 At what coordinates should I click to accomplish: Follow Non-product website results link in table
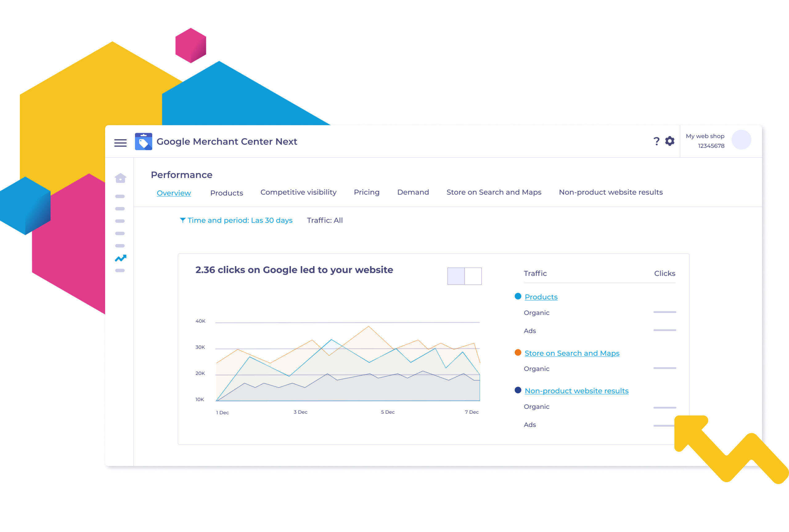tap(576, 391)
